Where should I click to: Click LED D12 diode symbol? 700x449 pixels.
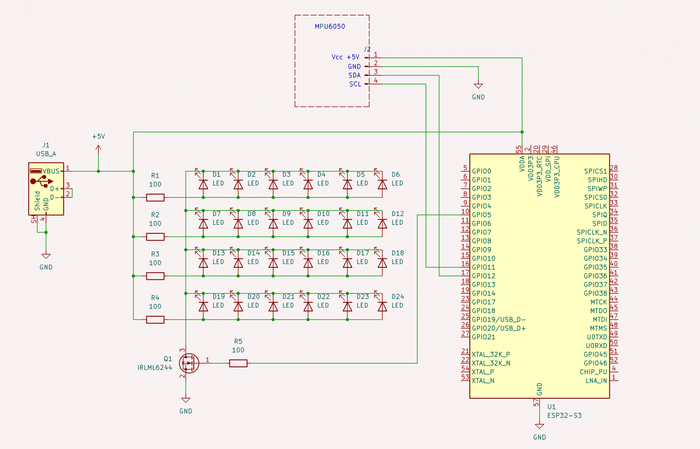[382, 223]
